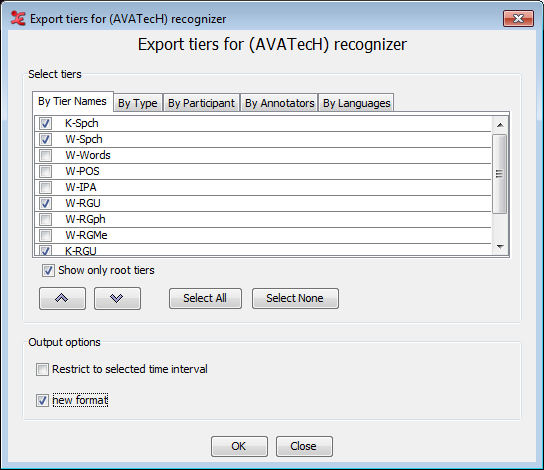The image size is (544, 470).
Task: Switch to the By Type tab
Action: [x=138, y=103]
